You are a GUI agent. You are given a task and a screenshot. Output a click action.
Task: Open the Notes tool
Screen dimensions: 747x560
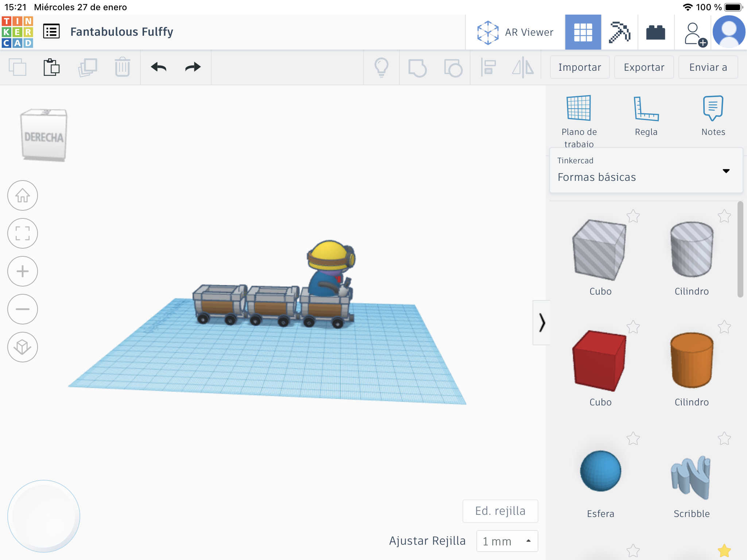click(x=713, y=109)
